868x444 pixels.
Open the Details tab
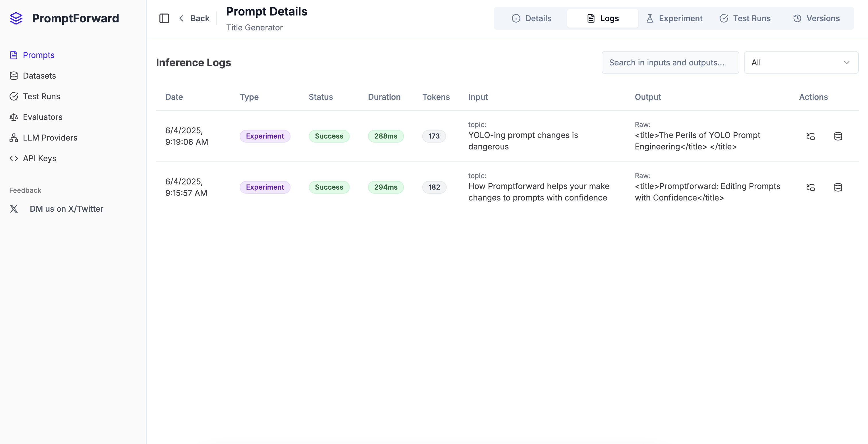click(531, 18)
